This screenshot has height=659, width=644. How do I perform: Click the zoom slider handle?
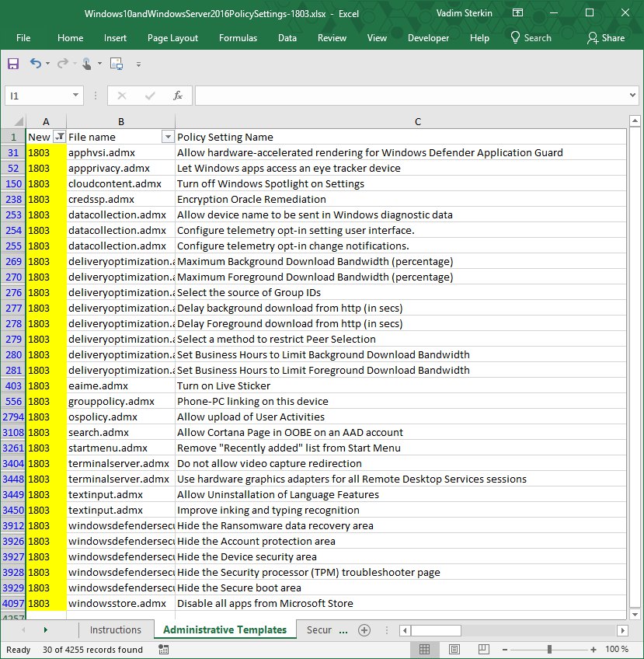click(x=549, y=650)
